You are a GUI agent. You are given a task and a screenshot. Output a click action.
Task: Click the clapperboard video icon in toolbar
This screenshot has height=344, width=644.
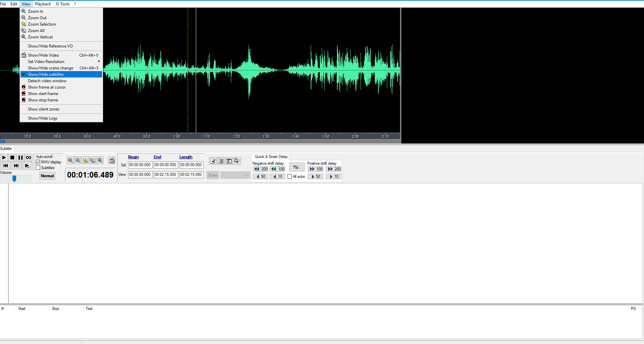tap(112, 160)
